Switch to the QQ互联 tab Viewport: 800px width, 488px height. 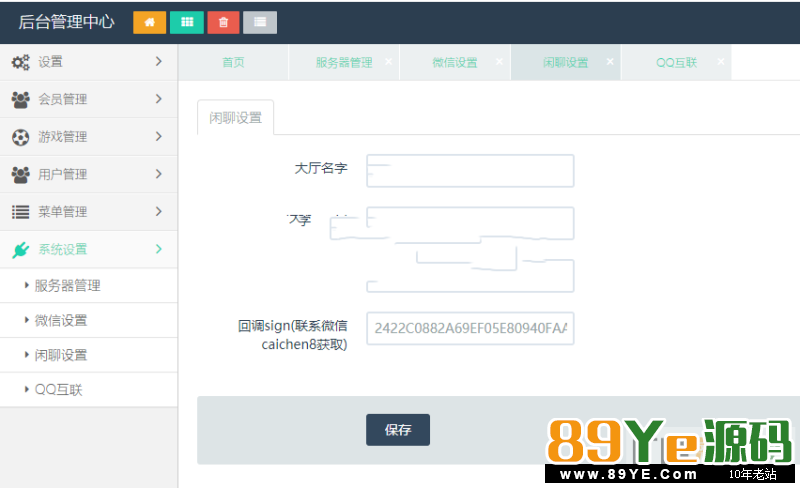pos(675,62)
